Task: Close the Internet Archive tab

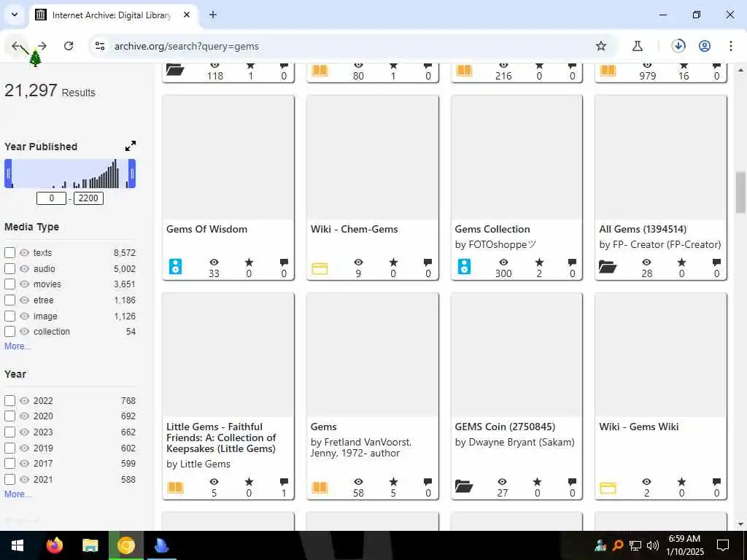Action: pyautogui.click(x=187, y=15)
